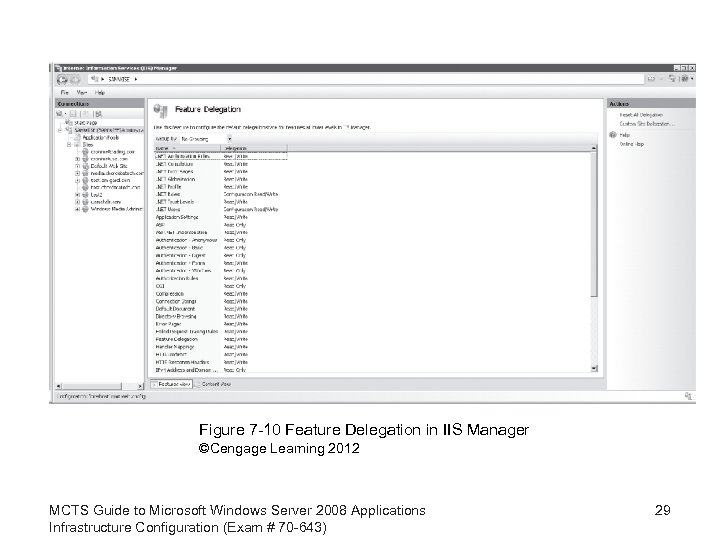Select the Start Page tree item
720x540 pixels.
[x=85, y=123]
